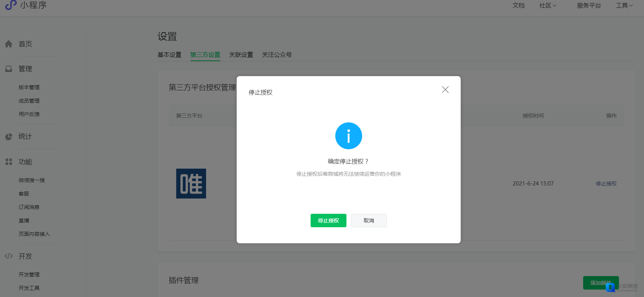Open 版本管理 in the sidebar

(29, 87)
